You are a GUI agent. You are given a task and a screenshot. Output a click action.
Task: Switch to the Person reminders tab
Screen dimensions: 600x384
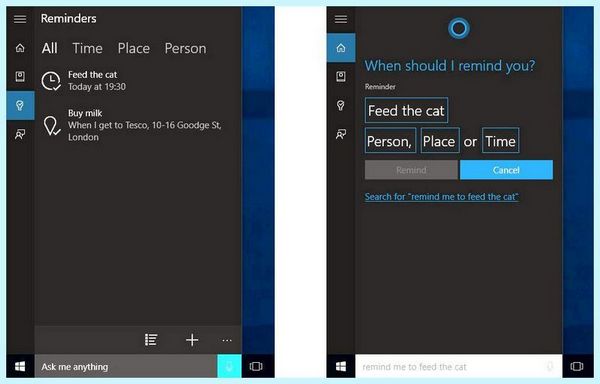(185, 49)
